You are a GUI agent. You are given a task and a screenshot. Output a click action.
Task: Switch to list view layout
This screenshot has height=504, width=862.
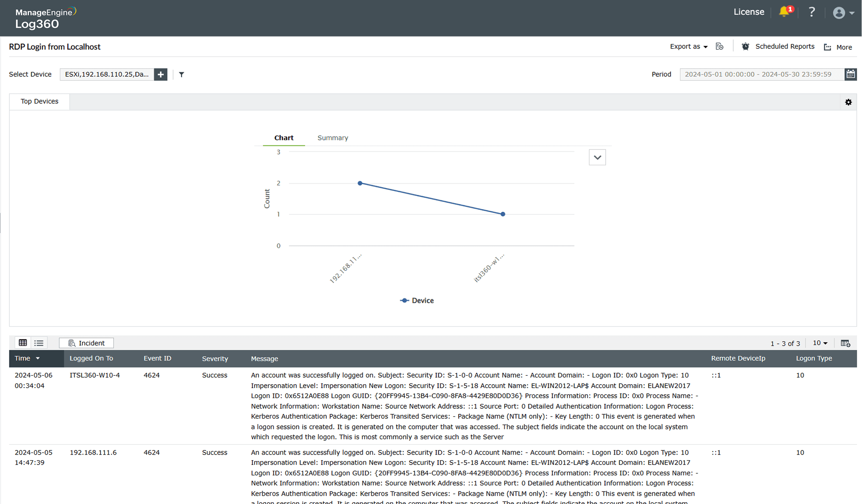pyautogui.click(x=39, y=343)
